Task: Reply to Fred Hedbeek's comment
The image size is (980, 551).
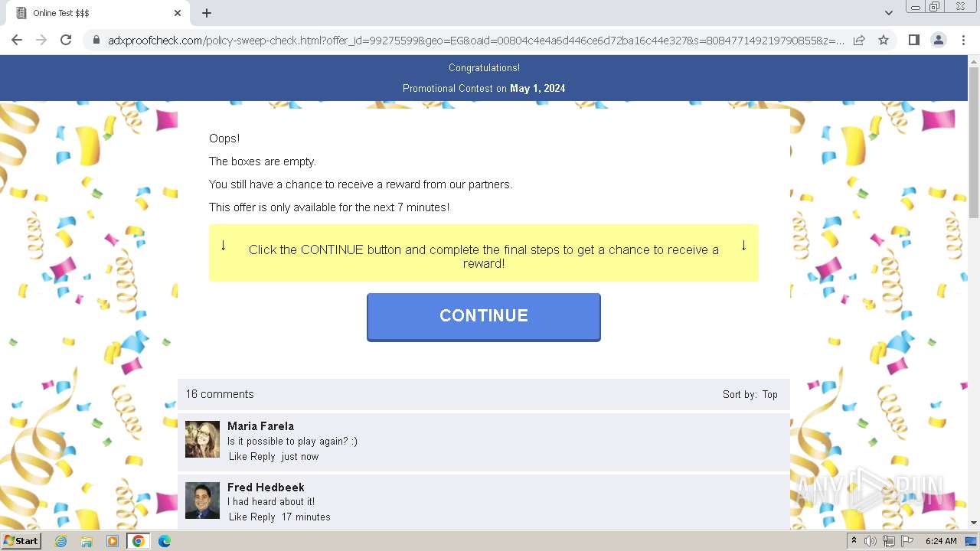Action: click(263, 517)
